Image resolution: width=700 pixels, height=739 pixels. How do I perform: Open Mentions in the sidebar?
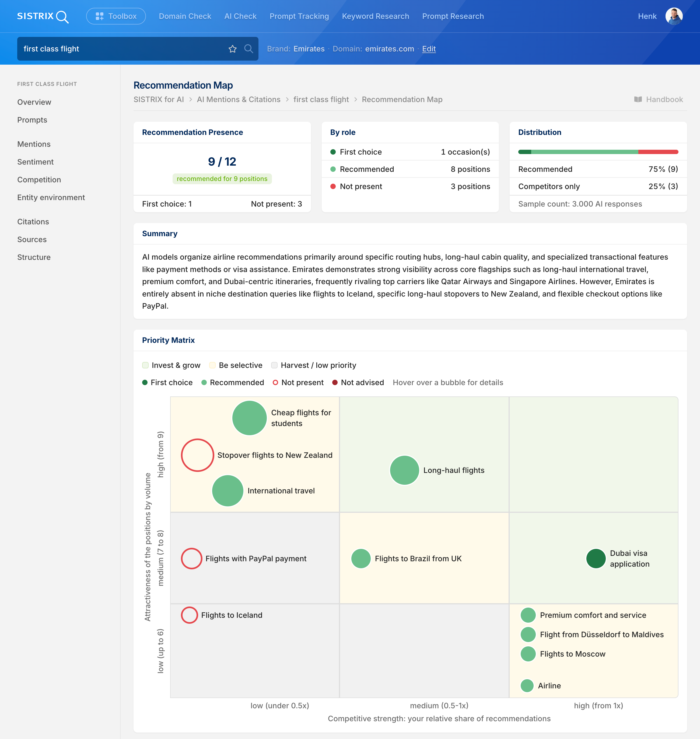pos(34,144)
